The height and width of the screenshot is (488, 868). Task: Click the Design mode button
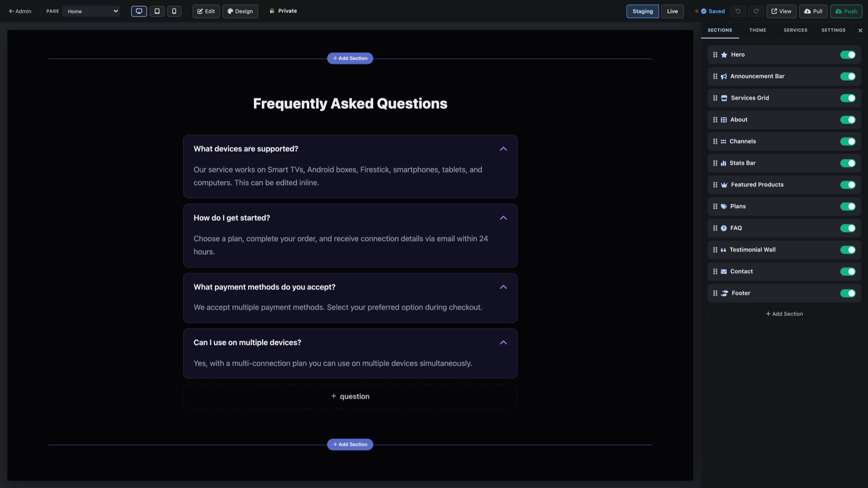tap(240, 11)
